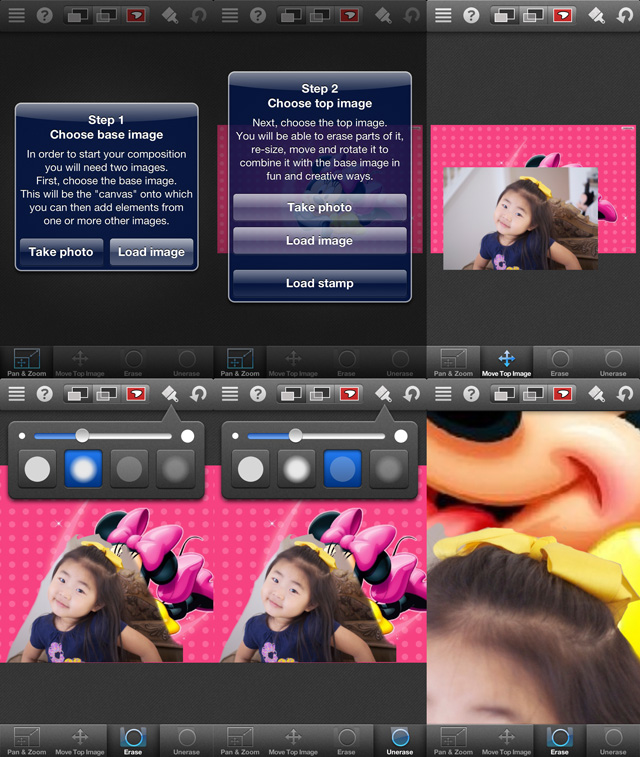Select soft white brush on the Unerase screen

(x=296, y=469)
